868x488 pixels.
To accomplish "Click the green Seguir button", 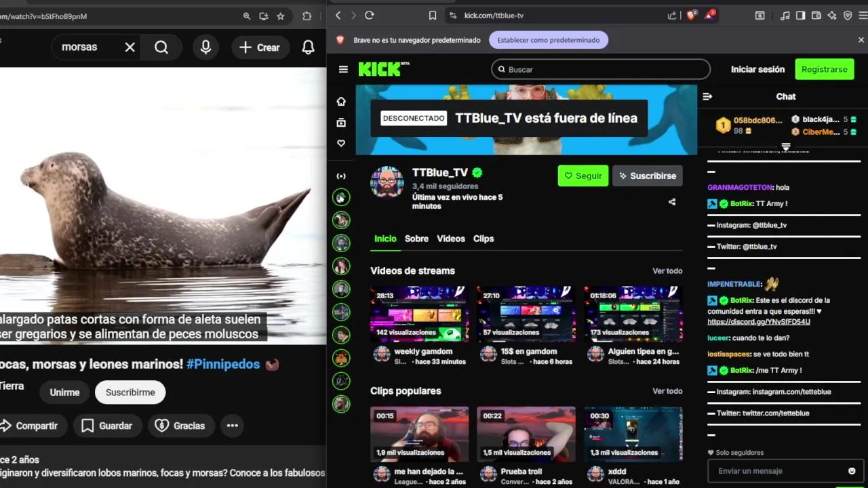I will coord(583,176).
